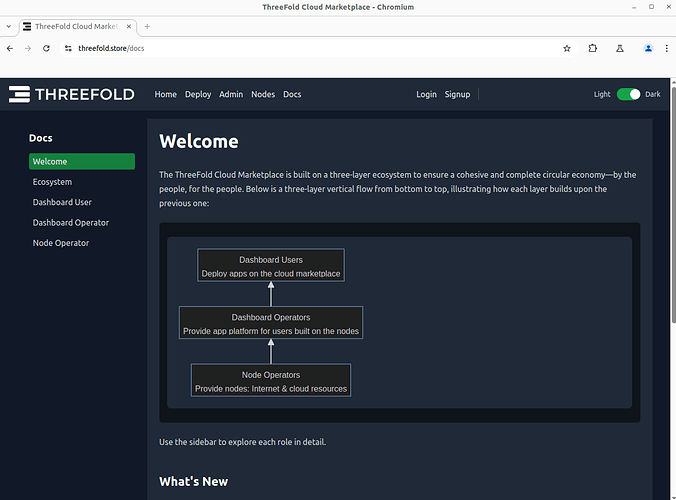Minimize the Chromium window

click(x=634, y=7)
